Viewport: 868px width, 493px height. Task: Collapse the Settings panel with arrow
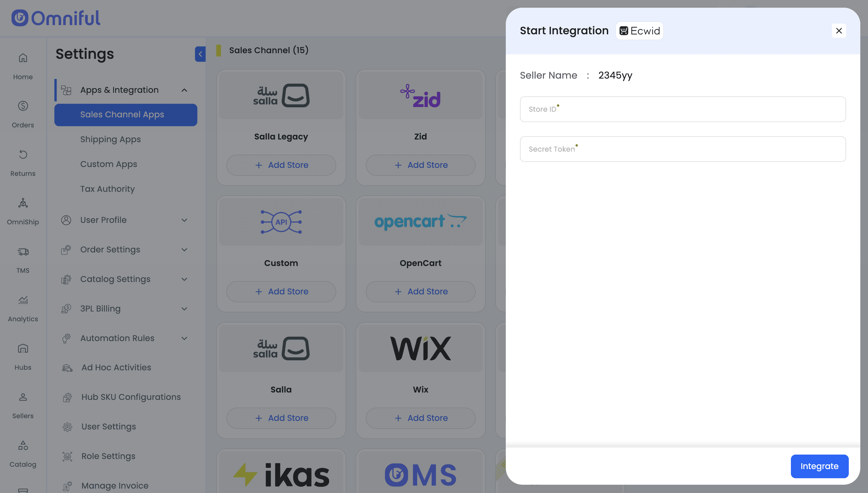(x=200, y=54)
